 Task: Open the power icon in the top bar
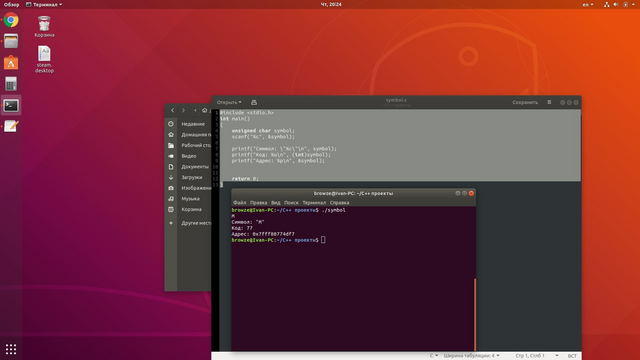pyautogui.click(x=625, y=4)
